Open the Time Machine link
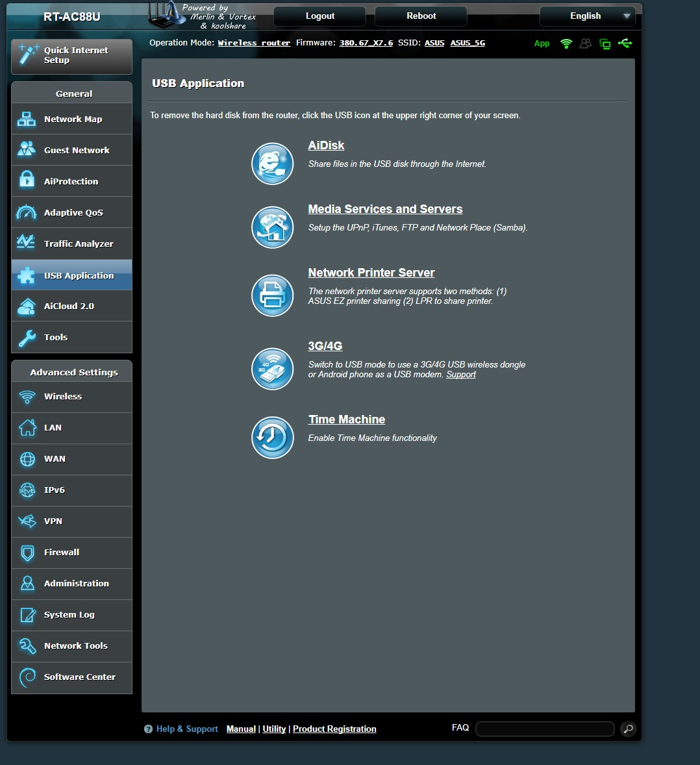Screen dimensions: 700x765 pyautogui.click(x=346, y=420)
